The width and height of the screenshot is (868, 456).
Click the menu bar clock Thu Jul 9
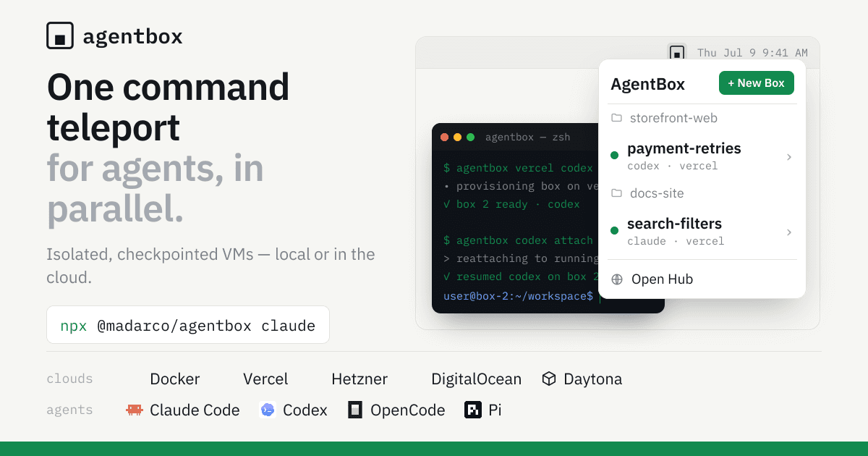click(752, 53)
